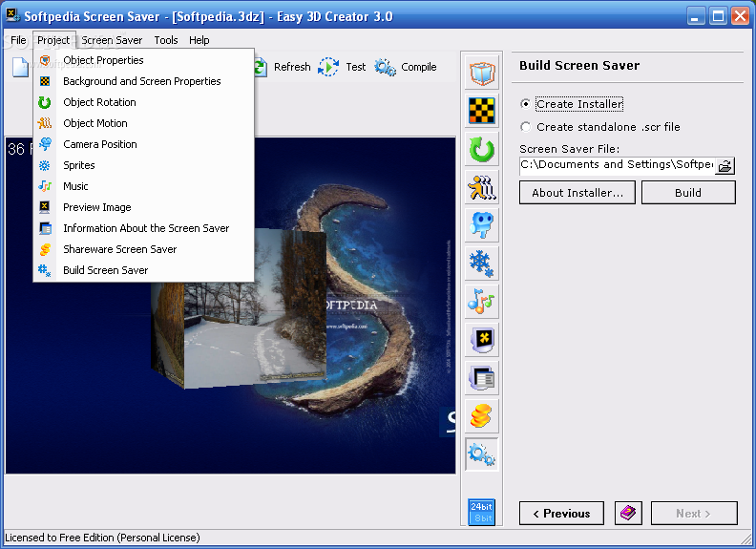This screenshot has height=549, width=756.
Task: Click the Refresh toolbar button
Action: tap(283, 67)
